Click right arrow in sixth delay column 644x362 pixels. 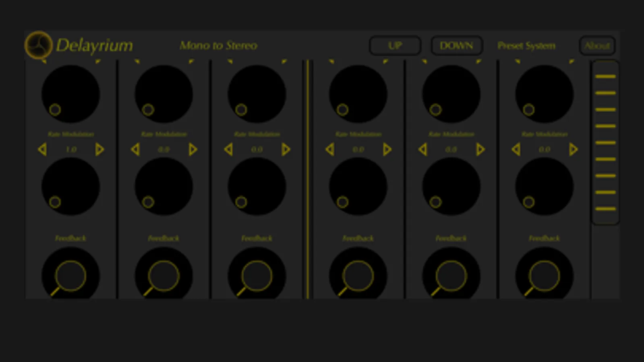pyautogui.click(x=574, y=150)
